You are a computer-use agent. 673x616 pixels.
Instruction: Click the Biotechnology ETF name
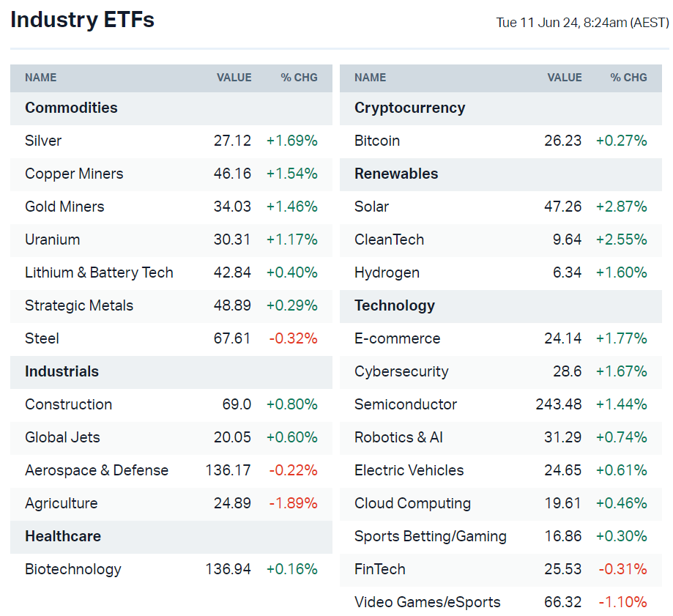pos(72,569)
